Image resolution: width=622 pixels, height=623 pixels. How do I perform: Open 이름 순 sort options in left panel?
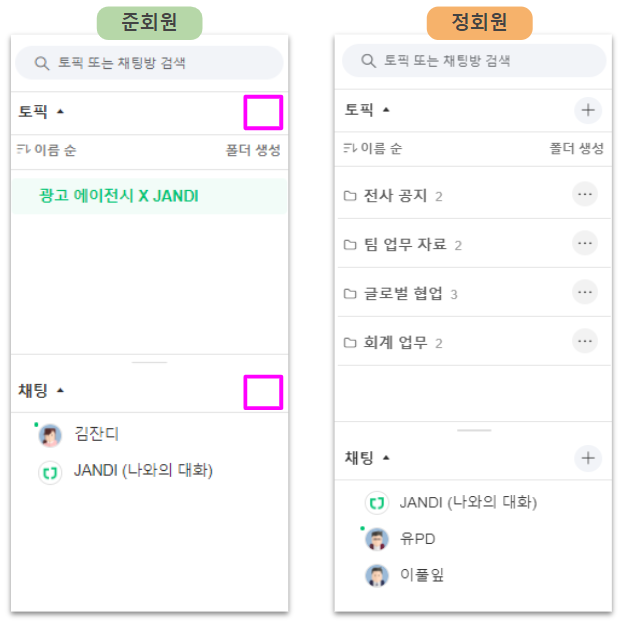click(47, 150)
